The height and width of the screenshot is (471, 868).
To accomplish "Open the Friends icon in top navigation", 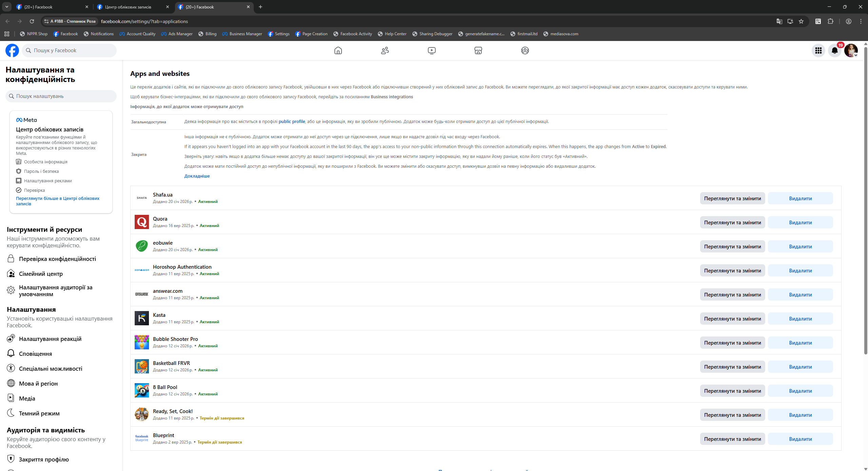I will tap(385, 50).
